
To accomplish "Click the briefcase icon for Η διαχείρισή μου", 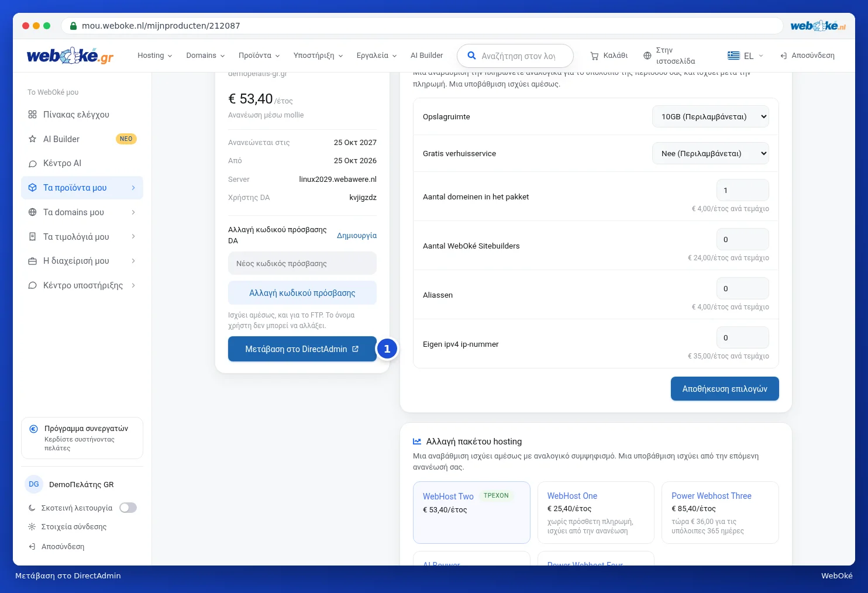I will (x=33, y=261).
